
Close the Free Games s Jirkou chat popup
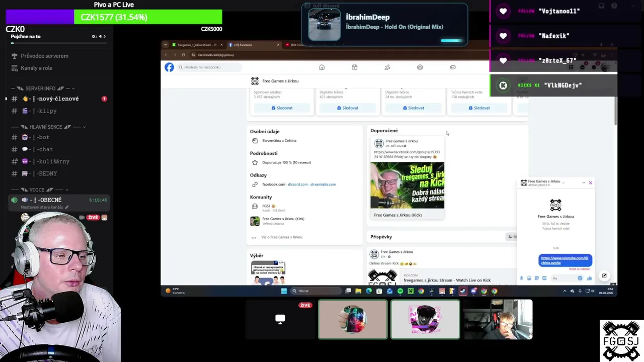tap(590, 183)
